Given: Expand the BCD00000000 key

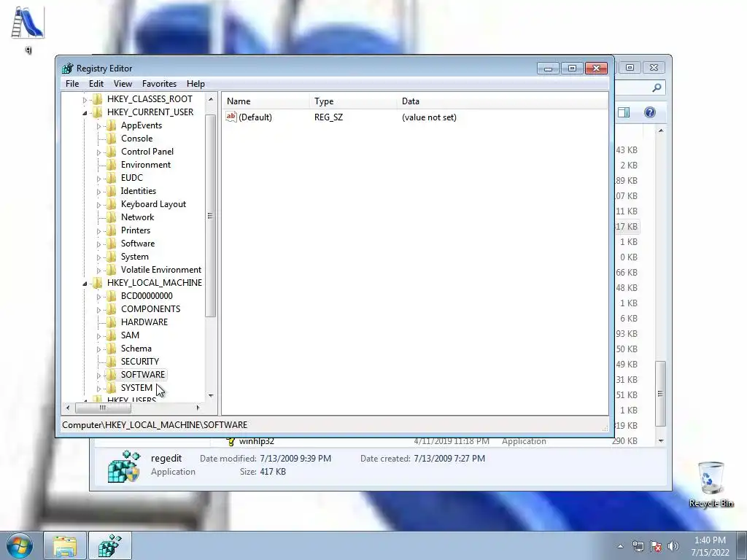Looking at the screenshot, I should 98,297.
